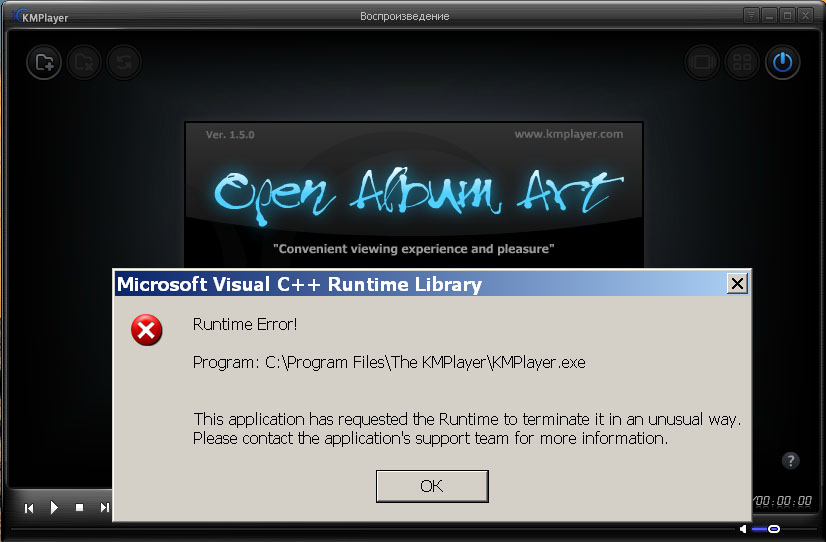Screen dimensions: 826x542
Task: Click the blue power button icon
Action: pyautogui.click(x=782, y=63)
